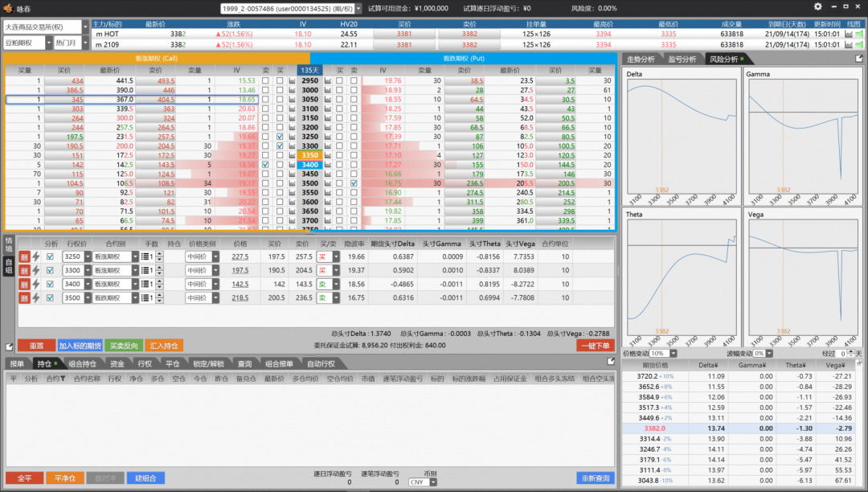Screen dimensions: 868x492
Task: Open the 中间价 price type dropdown for the 3300 leg
Action: tap(215, 271)
